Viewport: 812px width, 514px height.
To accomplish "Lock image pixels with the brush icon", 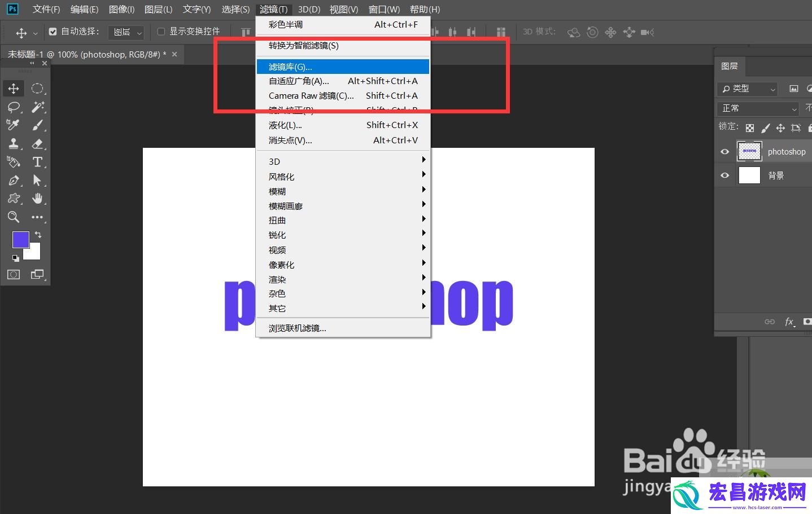I will [765, 128].
